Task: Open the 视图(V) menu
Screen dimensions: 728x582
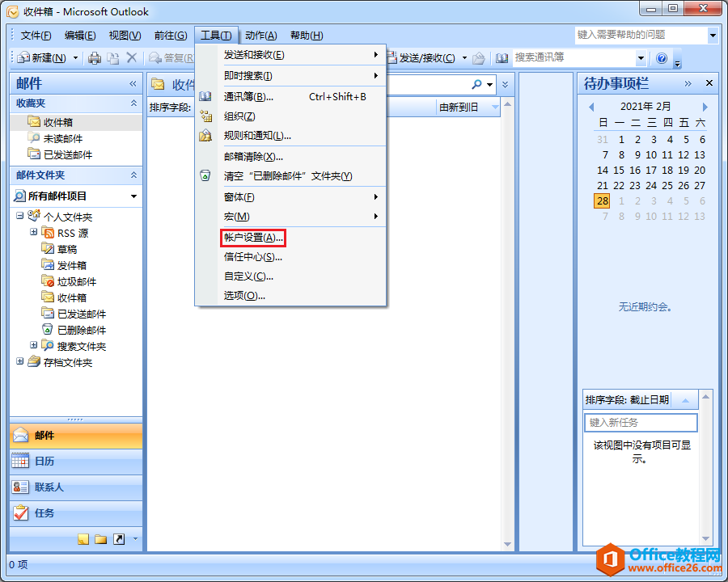Action: point(125,36)
